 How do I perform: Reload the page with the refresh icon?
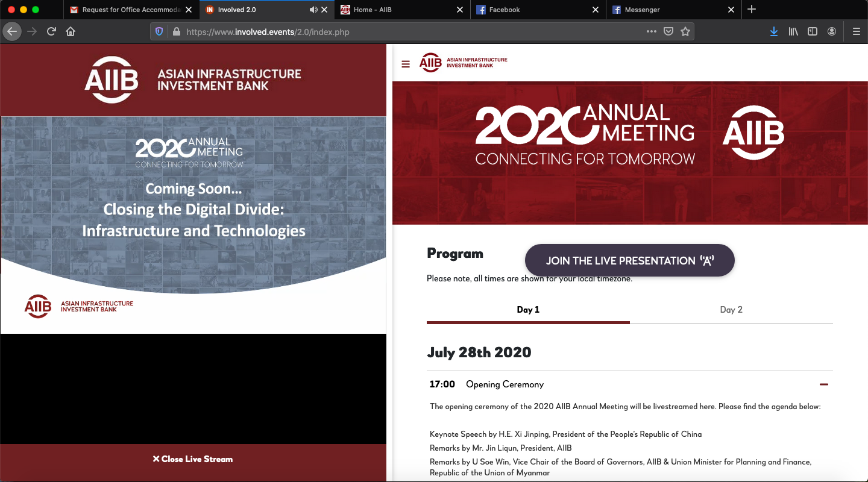click(x=51, y=31)
